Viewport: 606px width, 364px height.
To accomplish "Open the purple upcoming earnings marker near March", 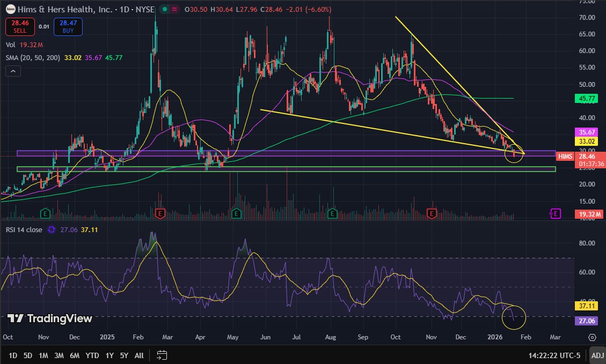I will 556,213.
